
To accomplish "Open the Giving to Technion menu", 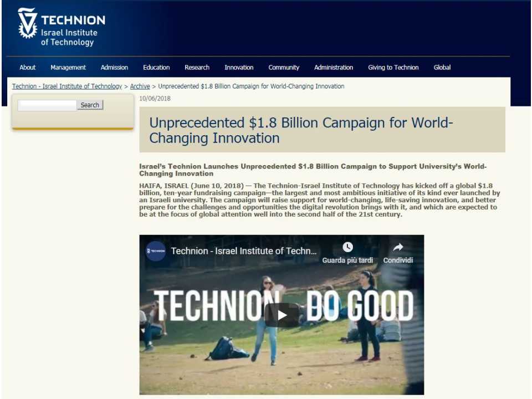I will pos(393,67).
